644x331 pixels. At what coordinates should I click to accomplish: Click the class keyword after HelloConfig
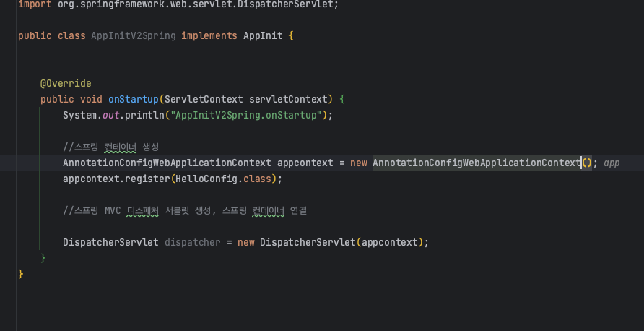click(257, 179)
